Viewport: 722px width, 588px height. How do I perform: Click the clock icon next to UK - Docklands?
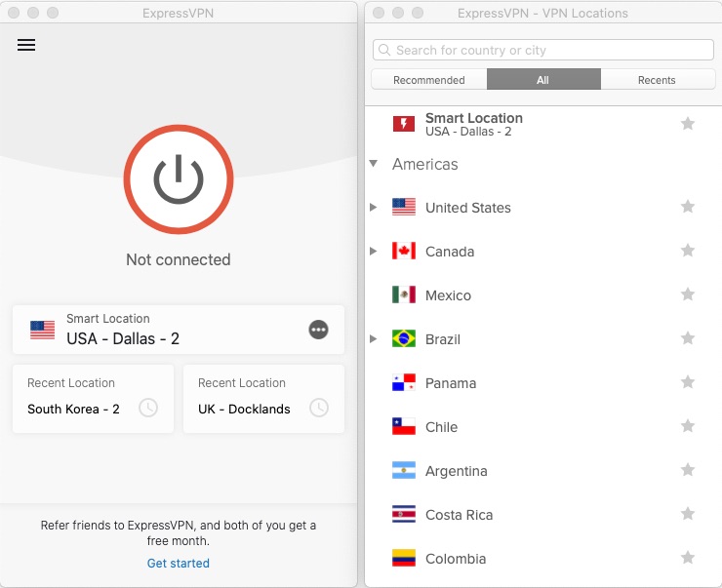[319, 408]
